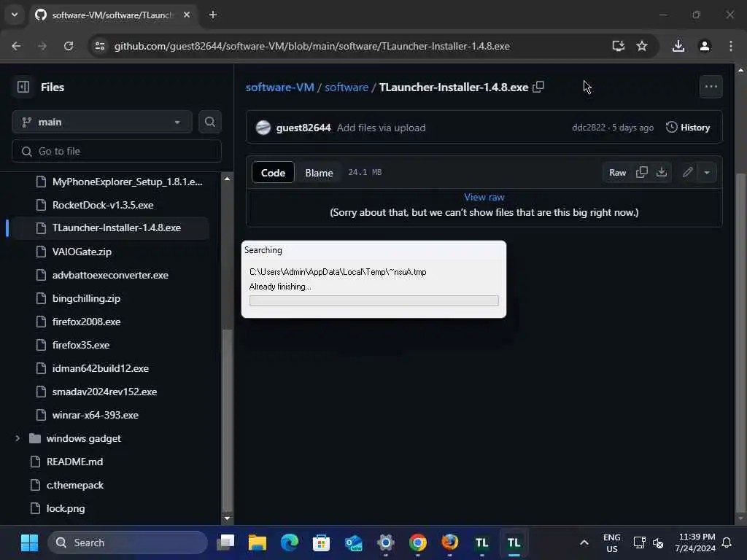Open the three-dot more options menu
Screen dimensions: 747x560
click(711, 87)
